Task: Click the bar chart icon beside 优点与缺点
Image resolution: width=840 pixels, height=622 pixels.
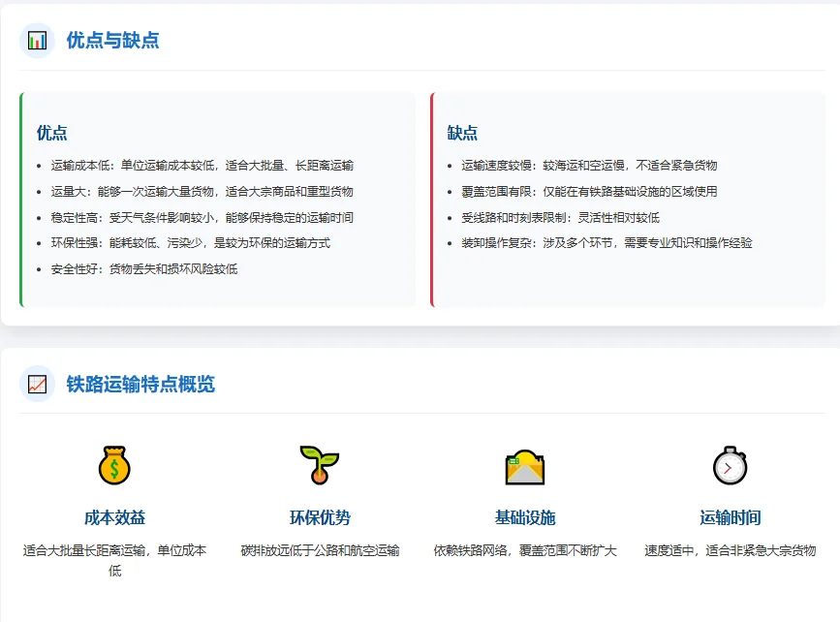Action: point(36,40)
